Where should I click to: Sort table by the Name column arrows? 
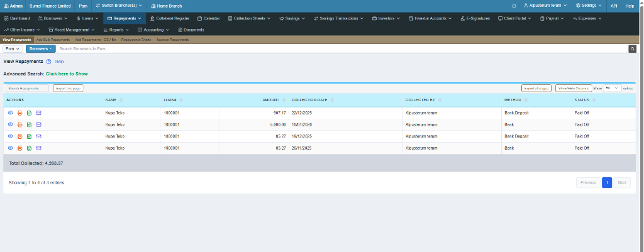point(121,100)
